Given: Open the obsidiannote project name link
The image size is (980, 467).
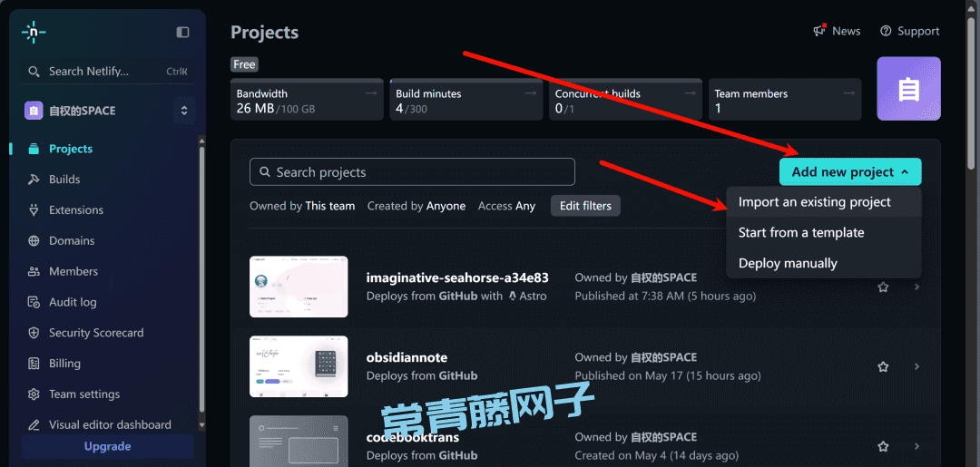Looking at the screenshot, I should [x=407, y=358].
